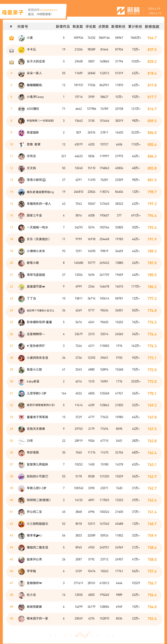Sort by the 新增作品 column header
Screen dimensions: 167x644
coord(63,26)
